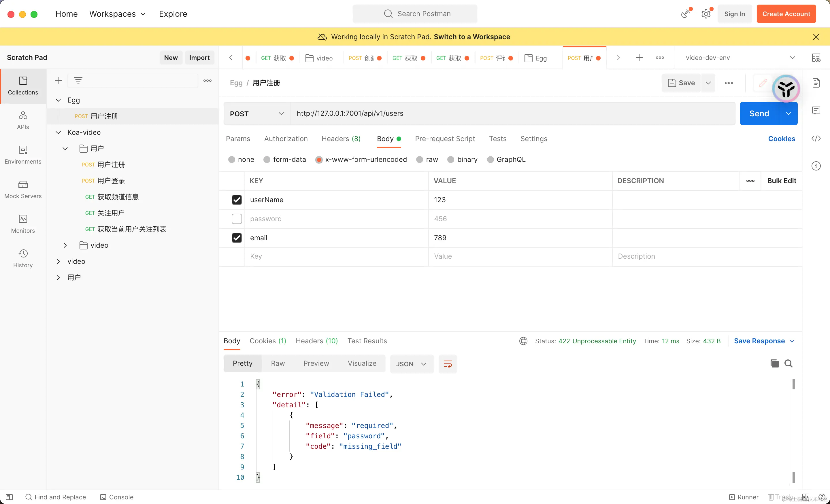Click the pencil edit icon near Save
The image size is (830, 504).
coord(763,83)
